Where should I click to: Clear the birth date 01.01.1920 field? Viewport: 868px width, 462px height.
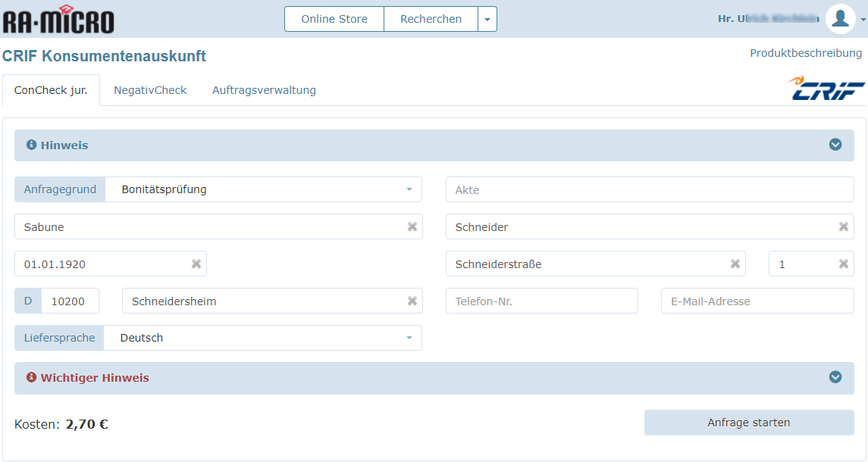pyautogui.click(x=195, y=264)
